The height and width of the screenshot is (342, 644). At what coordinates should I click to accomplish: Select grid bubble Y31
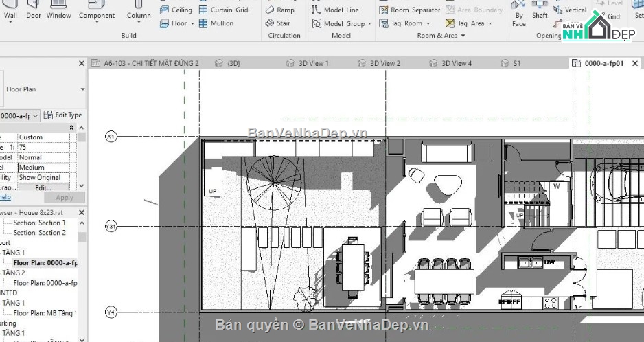pyautogui.click(x=111, y=226)
